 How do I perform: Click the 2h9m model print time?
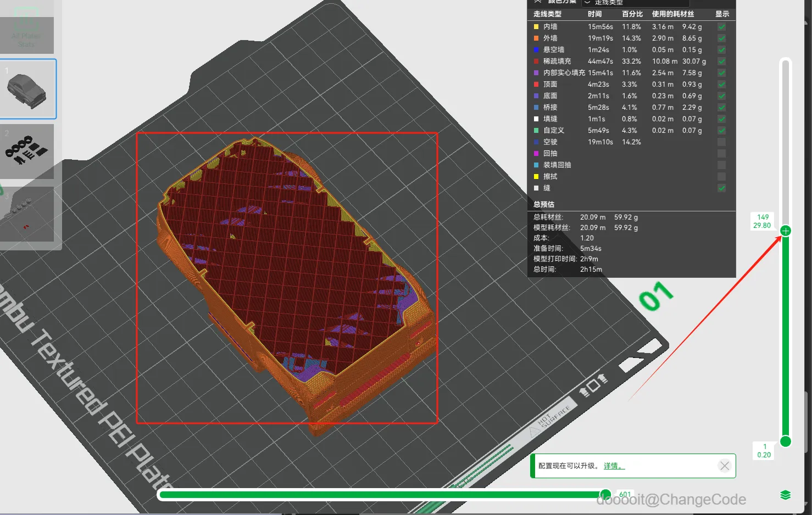tap(589, 259)
